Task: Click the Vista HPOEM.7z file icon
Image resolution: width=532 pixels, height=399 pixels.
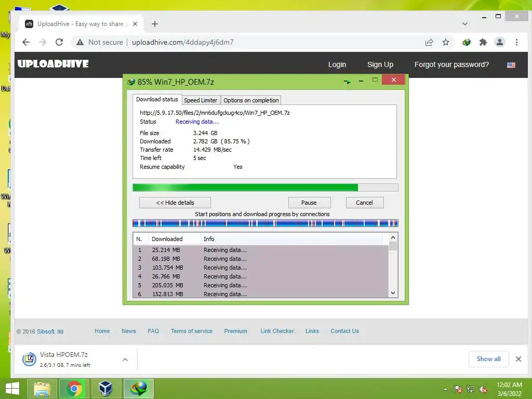Action: (29, 359)
